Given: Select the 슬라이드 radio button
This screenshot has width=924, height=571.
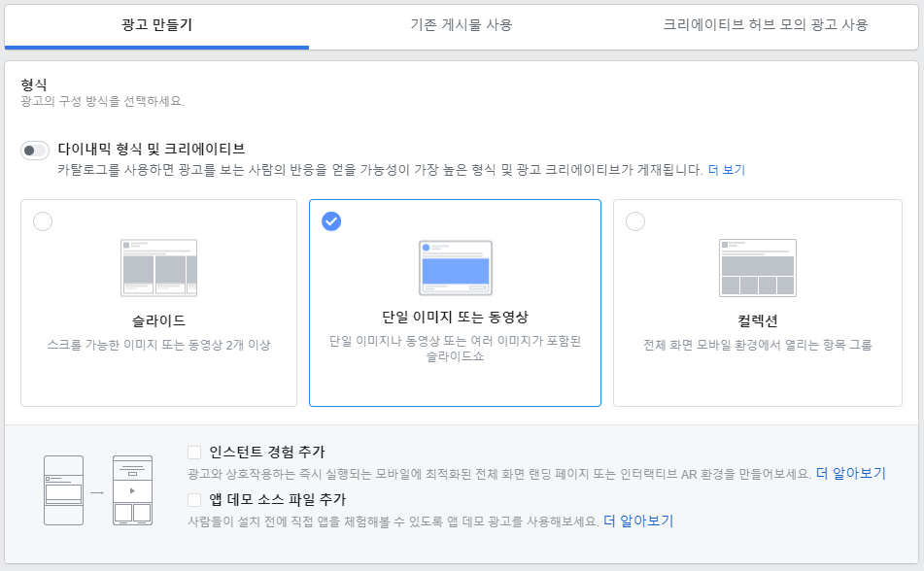Looking at the screenshot, I should [43, 221].
